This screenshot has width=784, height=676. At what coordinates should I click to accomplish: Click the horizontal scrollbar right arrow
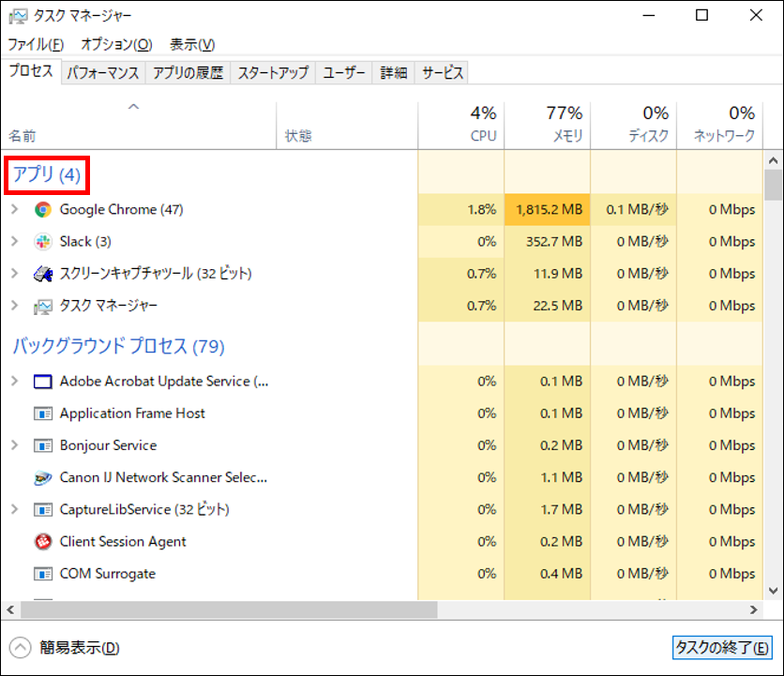tap(753, 609)
